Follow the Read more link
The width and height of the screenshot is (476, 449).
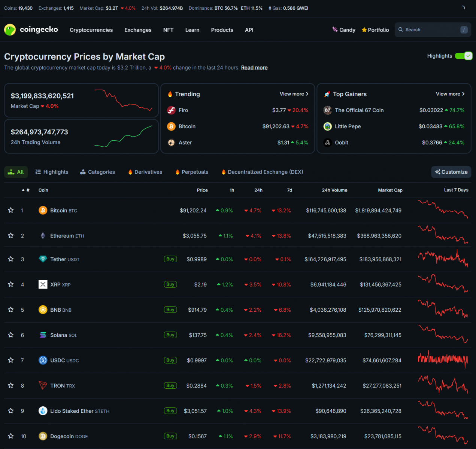[x=254, y=68]
